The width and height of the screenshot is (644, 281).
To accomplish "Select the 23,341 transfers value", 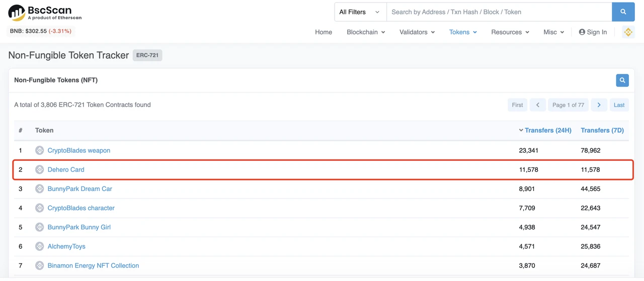I will point(529,150).
